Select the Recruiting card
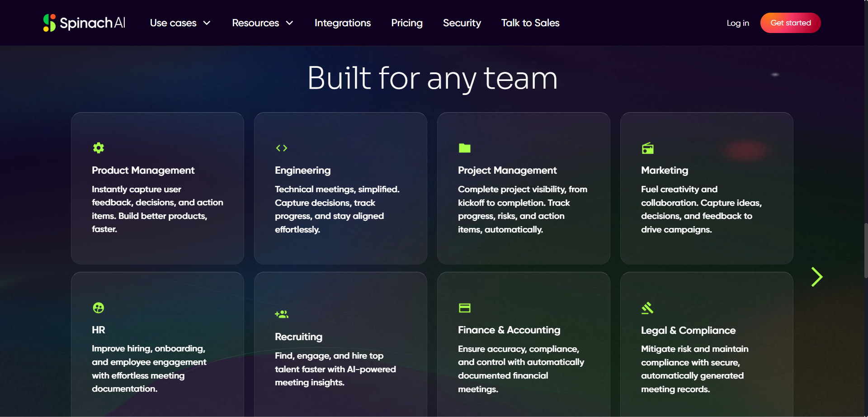Screen dimensions: 868x417 click(340, 348)
